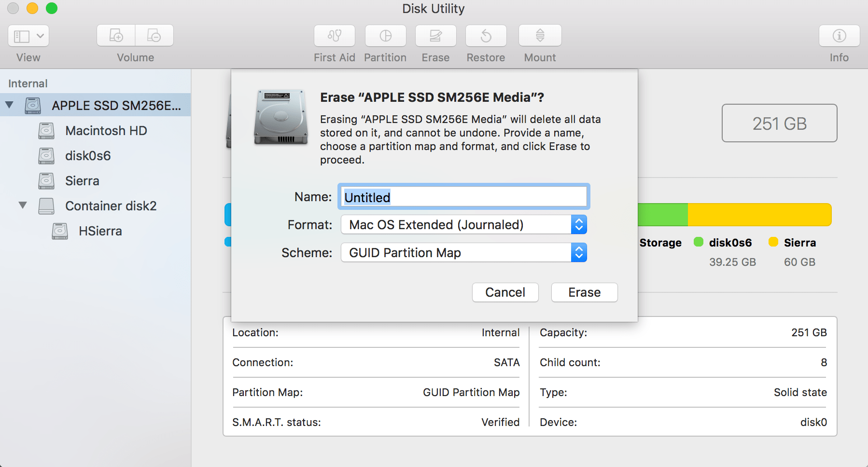This screenshot has width=868, height=467.
Task: Click the Internal sidebar section header
Action: [x=28, y=83]
